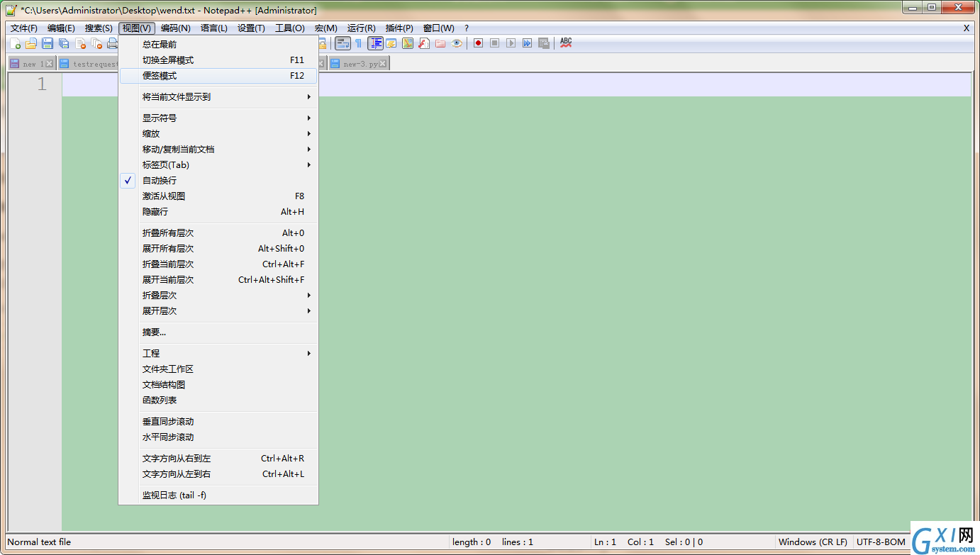Open the 宏(M) menu

(x=325, y=28)
